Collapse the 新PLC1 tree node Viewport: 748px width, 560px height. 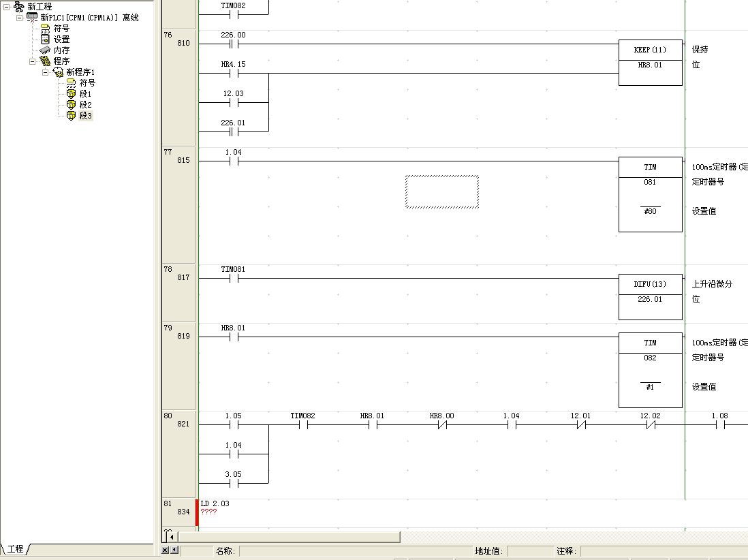20,18
